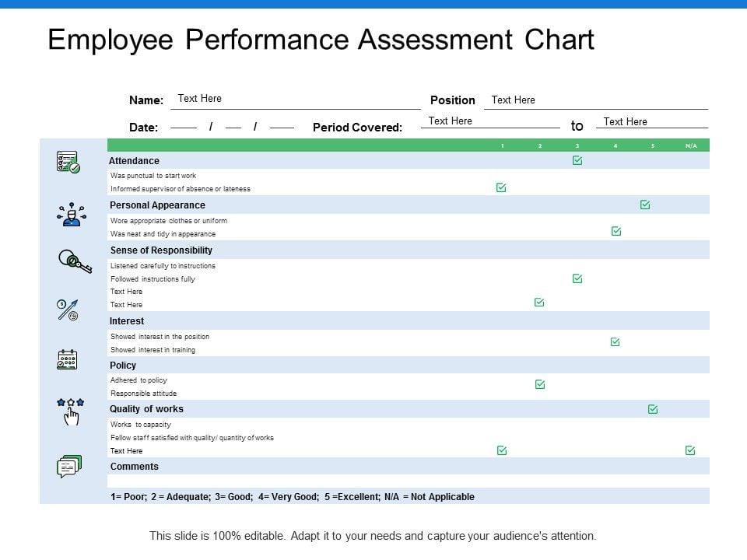
Task: Click the Comments speech bubble icon
Action: [68, 466]
